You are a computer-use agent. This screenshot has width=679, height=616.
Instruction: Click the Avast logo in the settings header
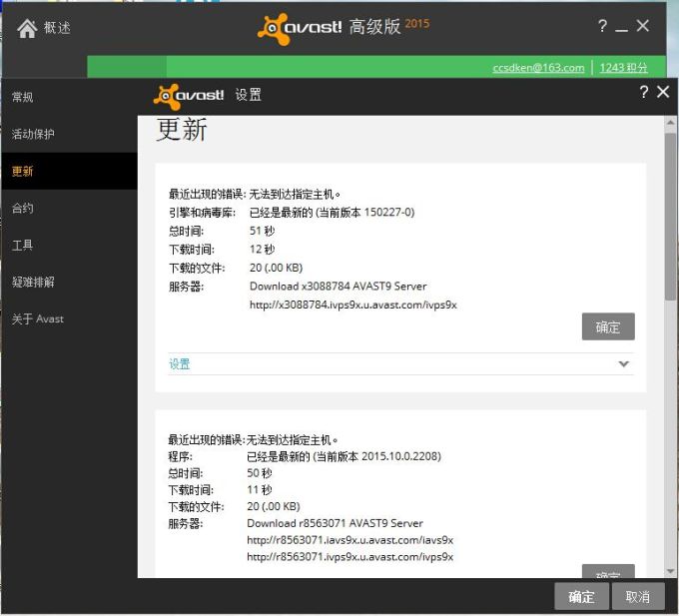pos(189,96)
